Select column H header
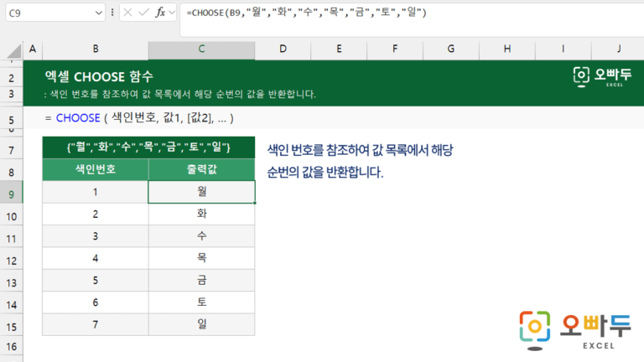Screen dimensions: 644x362 pyautogui.click(x=507, y=49)
